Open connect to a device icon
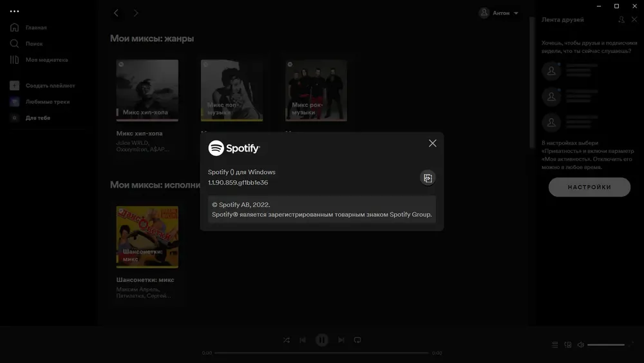Screen dimensions: 644x363 568,344
